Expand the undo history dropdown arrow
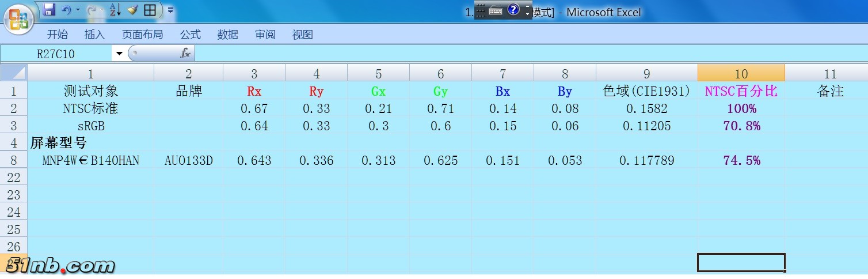The height and width of the screenshot is (279, 868). (78, 10)
